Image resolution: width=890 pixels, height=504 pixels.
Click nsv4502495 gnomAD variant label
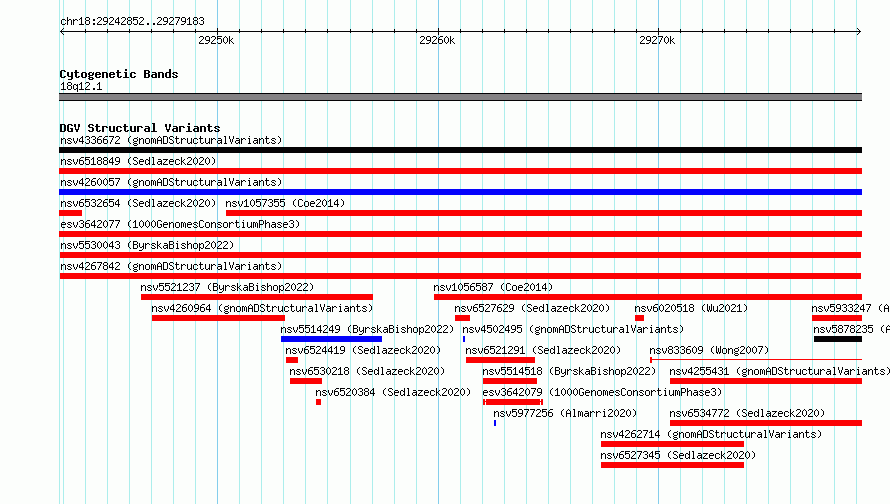(x=573, y=329)
